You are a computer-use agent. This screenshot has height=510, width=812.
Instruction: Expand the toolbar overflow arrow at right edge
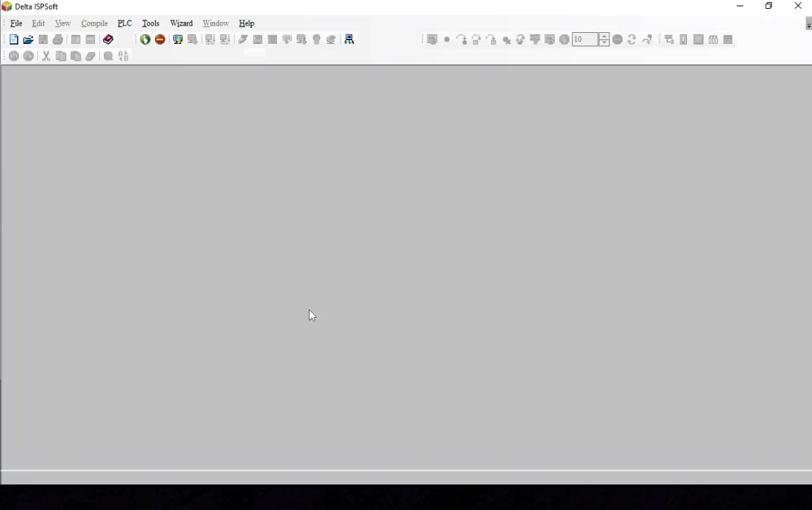click(x=808, y=26)
